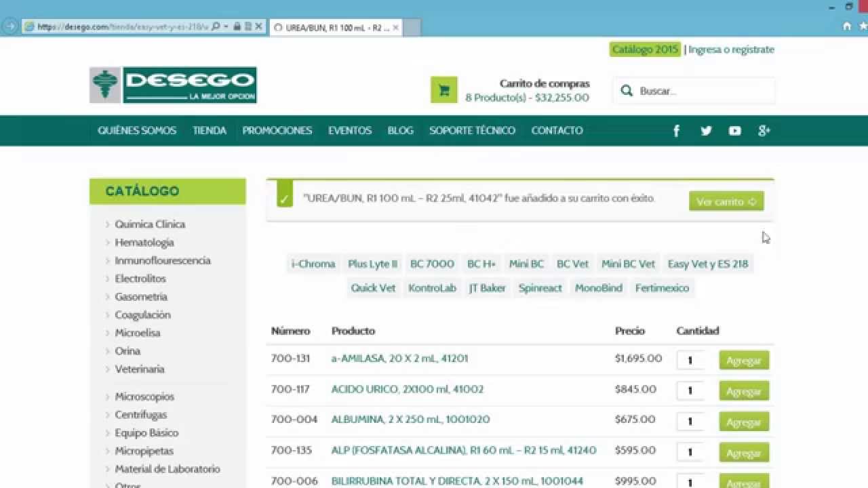Select the BC 7000 brand tag

[x=432, y=264]
